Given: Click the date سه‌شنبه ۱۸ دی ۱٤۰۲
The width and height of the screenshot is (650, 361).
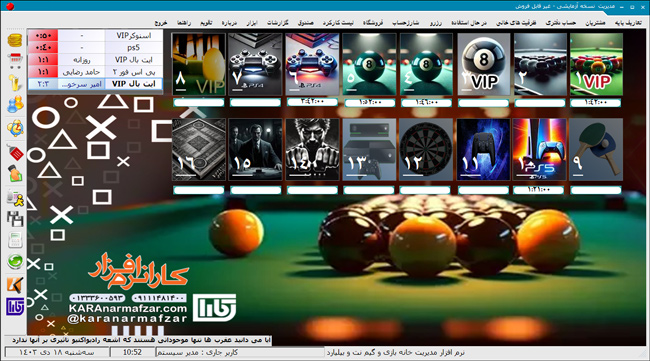Looking at the screenshot, I should tap(56, 352).
